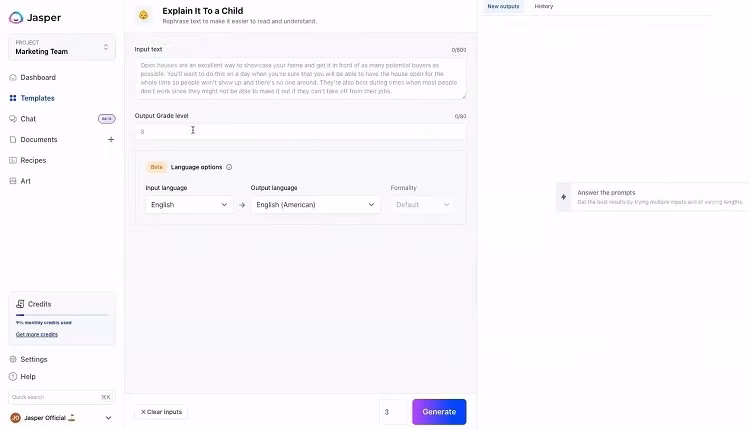Click the Settings gear icon

click(12, 359)
